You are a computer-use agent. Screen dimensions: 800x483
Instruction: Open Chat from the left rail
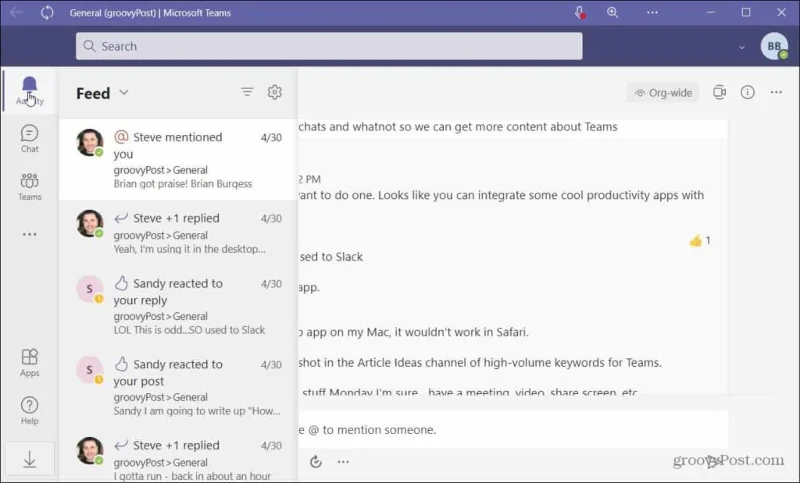pos(30,139)
